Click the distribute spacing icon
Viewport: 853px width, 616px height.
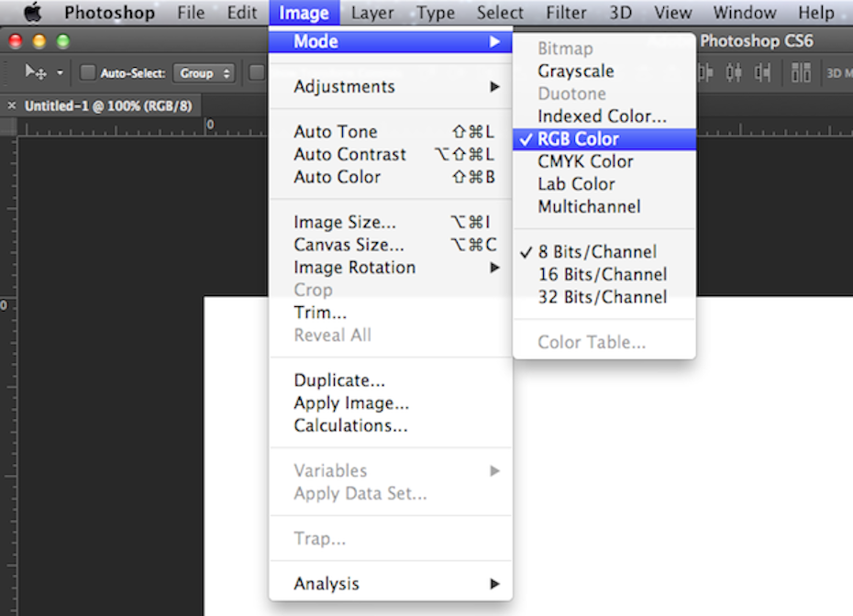pyautogui.click(x=800, y=72)
